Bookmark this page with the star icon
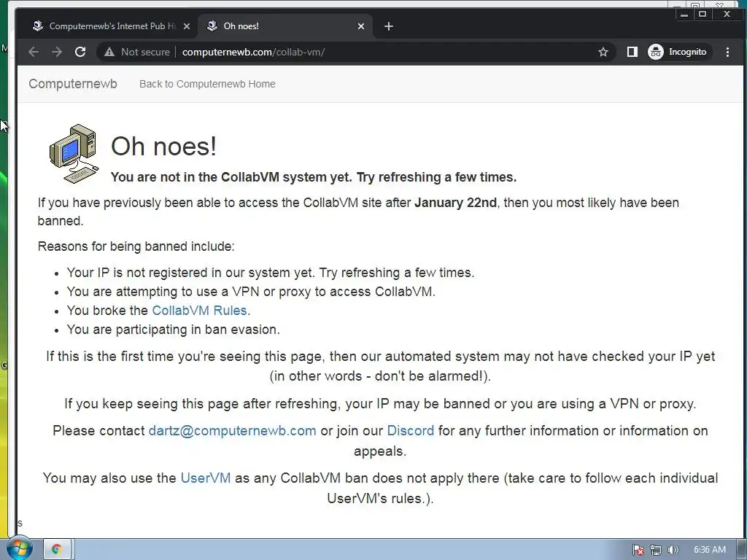The height and width of the screenshot is (560, 747). 603,52
